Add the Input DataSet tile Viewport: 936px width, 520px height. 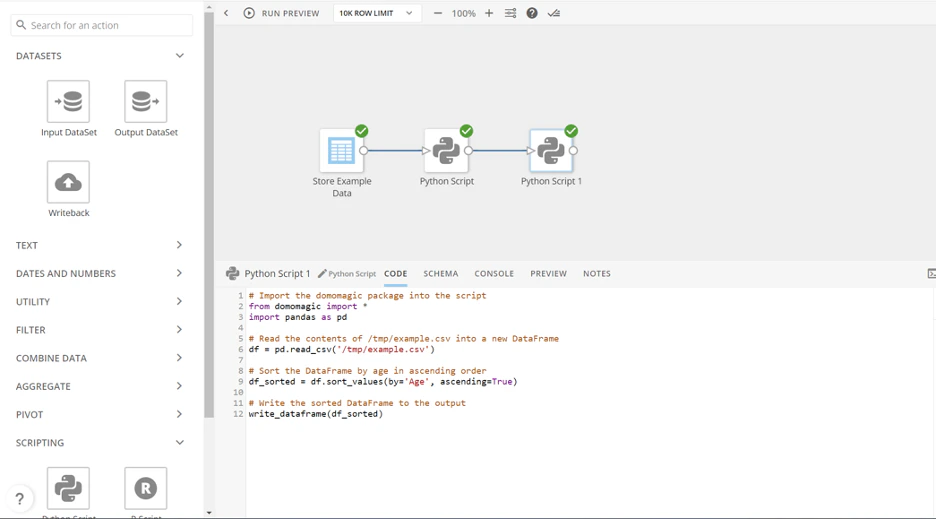(68, 101)
